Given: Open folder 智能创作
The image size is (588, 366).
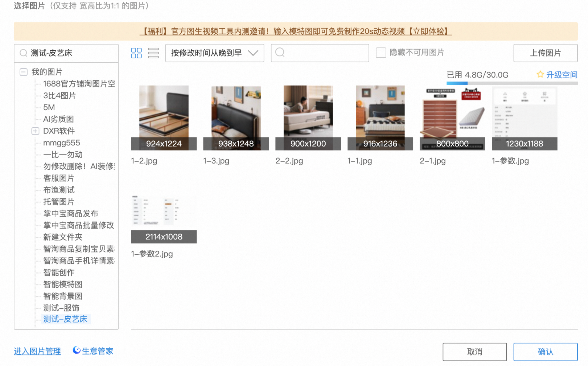Looking at the screenshot, I should coord(59,273).
